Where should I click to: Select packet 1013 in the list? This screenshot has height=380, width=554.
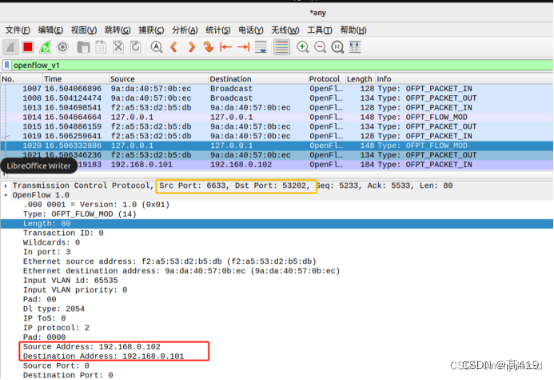277,108
